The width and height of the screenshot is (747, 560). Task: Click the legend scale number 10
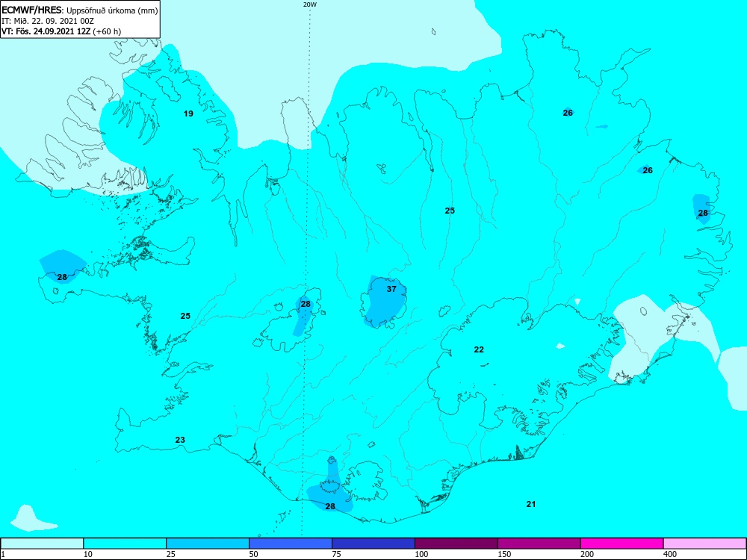(87, 554)
